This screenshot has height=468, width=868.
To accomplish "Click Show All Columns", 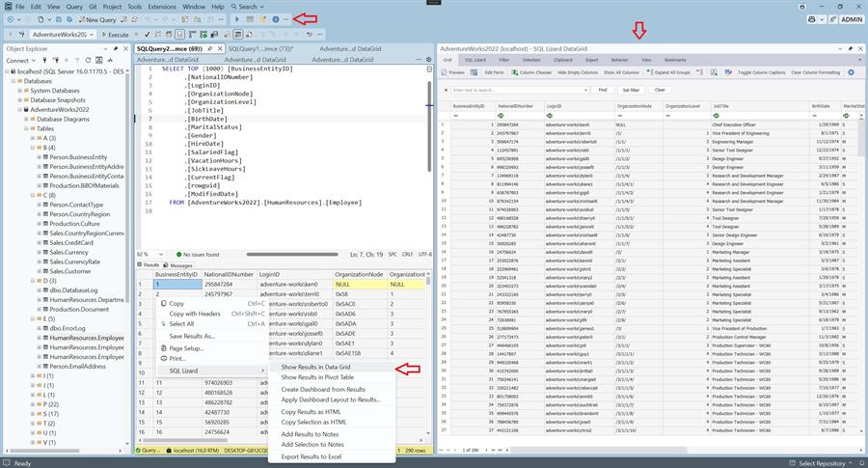I will coord(621,72).
